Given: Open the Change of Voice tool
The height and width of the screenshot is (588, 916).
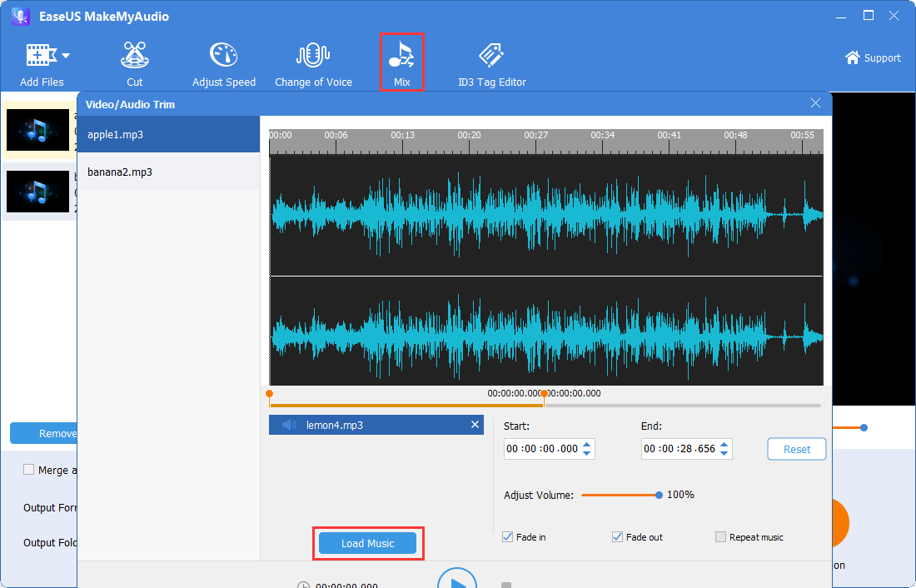Looking at the screenshot, I should point(314,65).
